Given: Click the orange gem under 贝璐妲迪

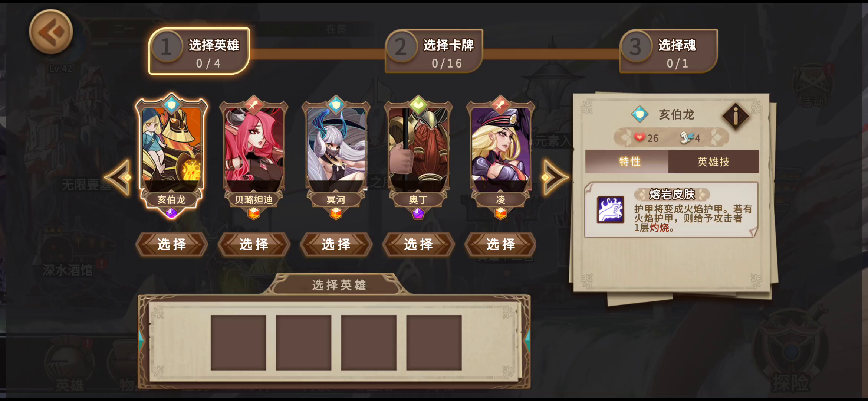Looking at the screenshot, I should pos(254,213).
